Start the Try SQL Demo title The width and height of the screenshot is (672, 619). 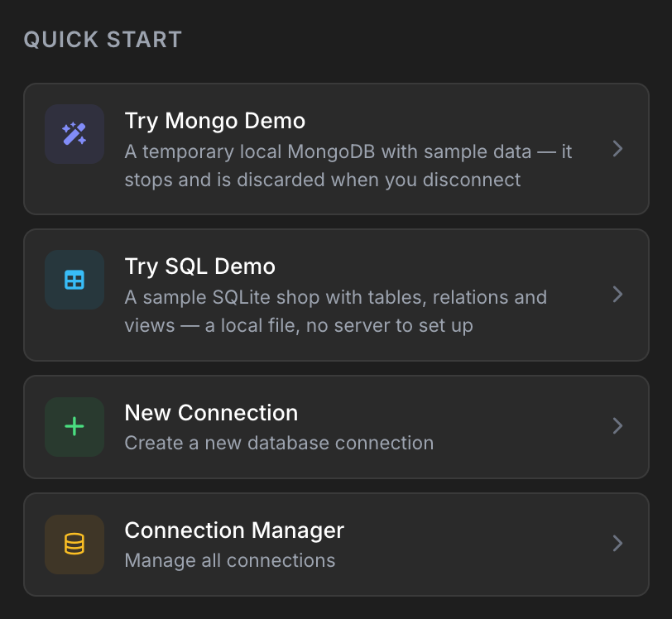[x=199, y=266]
